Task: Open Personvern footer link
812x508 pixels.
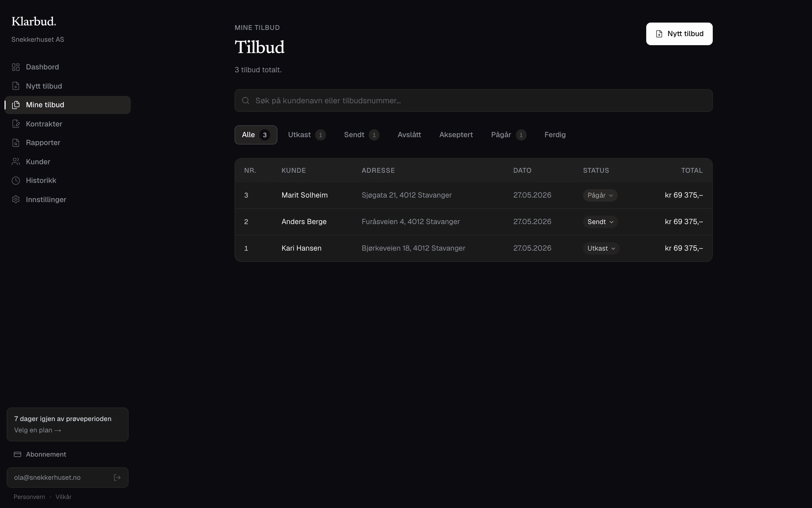Action: 29,497
